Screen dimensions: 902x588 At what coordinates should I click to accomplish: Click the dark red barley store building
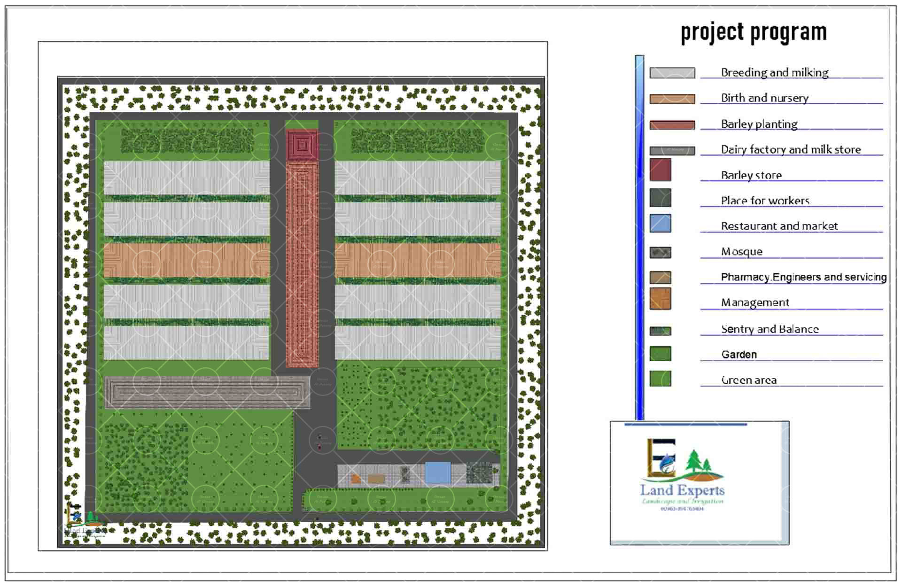(x=302, y=144)
